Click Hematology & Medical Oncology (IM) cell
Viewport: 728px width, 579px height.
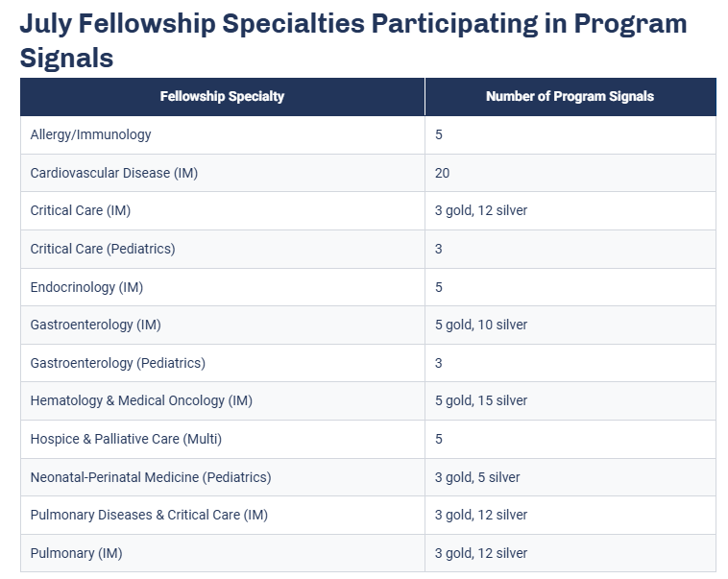(x=223, y=400)
